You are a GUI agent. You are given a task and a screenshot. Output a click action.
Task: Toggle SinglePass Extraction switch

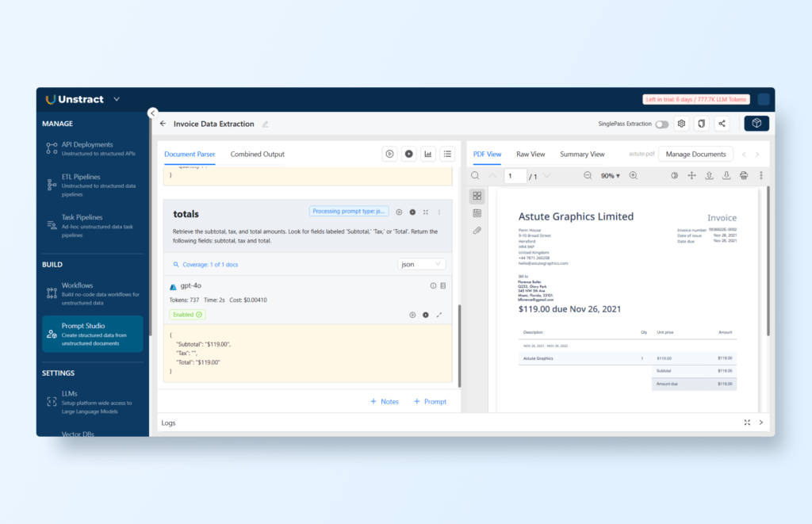coord(661,124)
